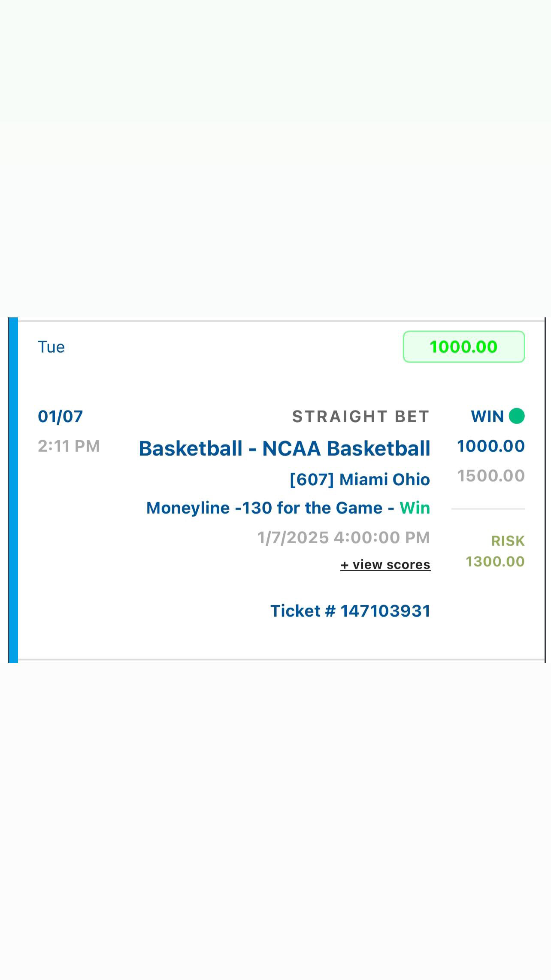Tap the gray 1500.00 amount
This screenshot has width=551, height=980.
[491, 476]
